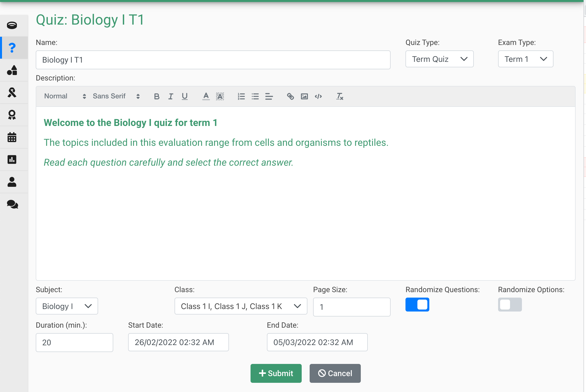Enable Randomize Options switch
Screen dimensions: 586x392
click(x=510, y=305)
